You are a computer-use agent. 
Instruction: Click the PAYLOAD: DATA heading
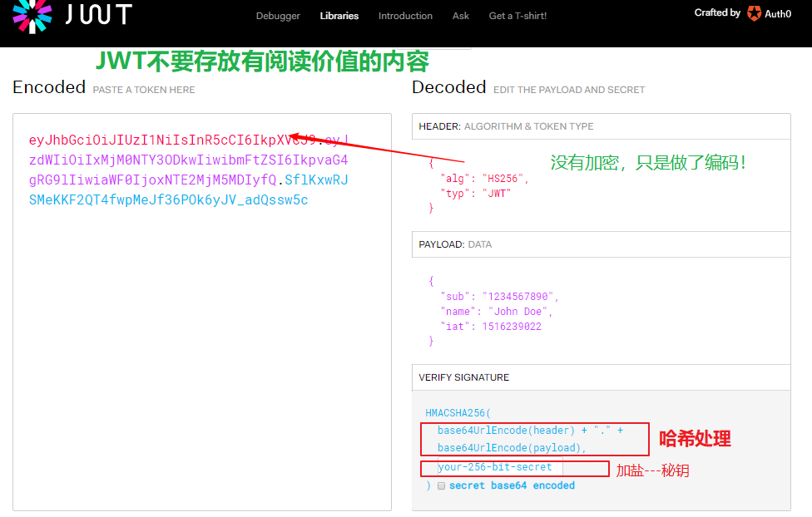[455, 244]
